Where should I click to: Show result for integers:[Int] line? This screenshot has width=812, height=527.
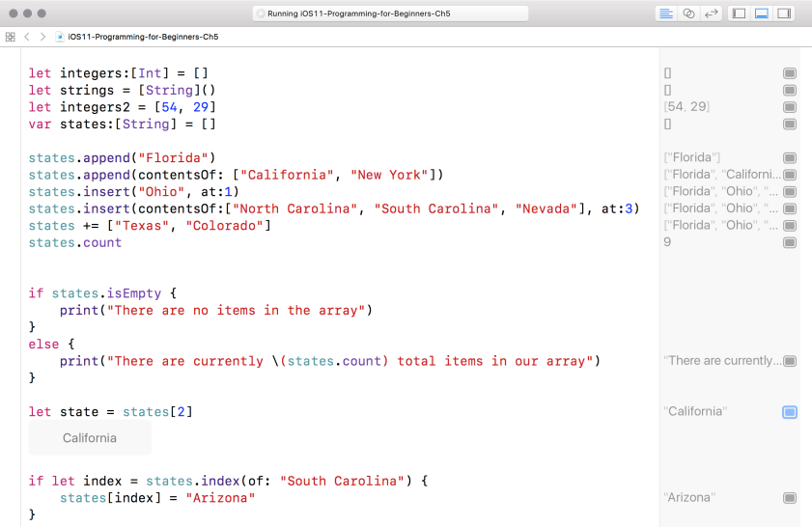790,73
